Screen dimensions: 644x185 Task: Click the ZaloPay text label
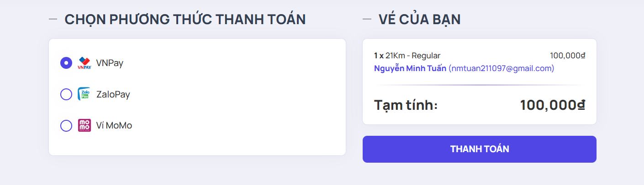click(113, 94)
